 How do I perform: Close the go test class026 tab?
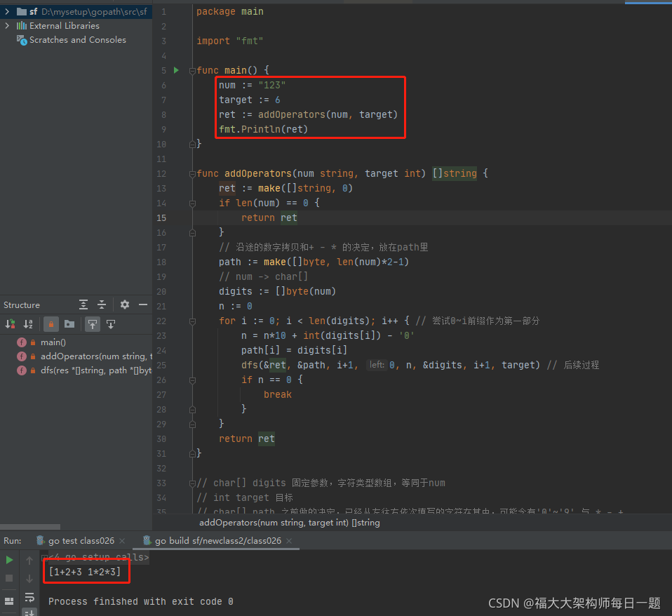[122, 541]
